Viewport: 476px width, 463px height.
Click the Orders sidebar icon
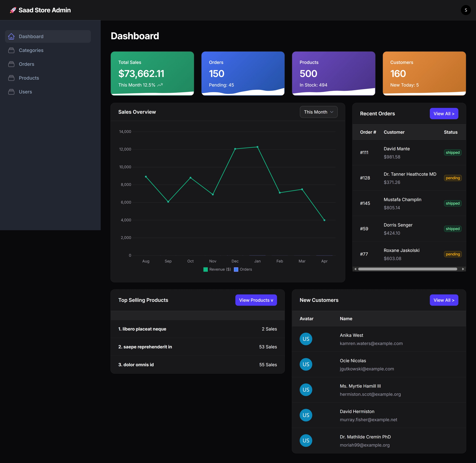pyautogui.click(x=11, y=64)
